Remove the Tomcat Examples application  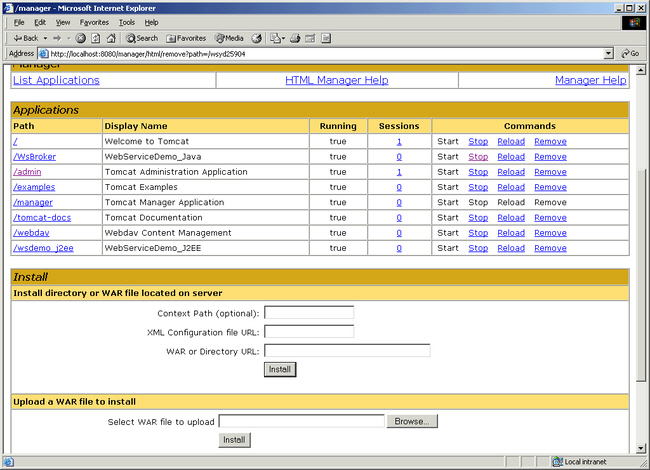click(x=550, y=187)
